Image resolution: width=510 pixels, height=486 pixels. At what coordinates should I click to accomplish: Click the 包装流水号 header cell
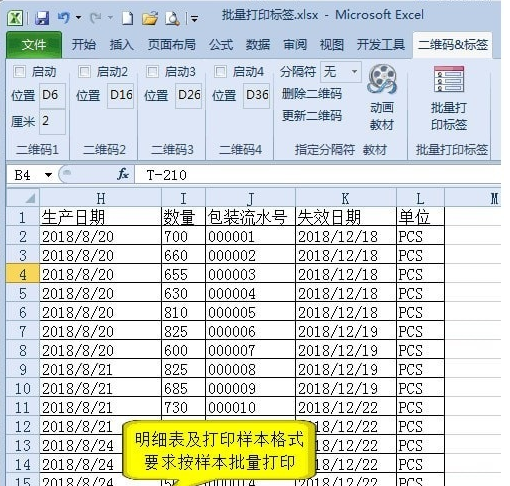250,217
